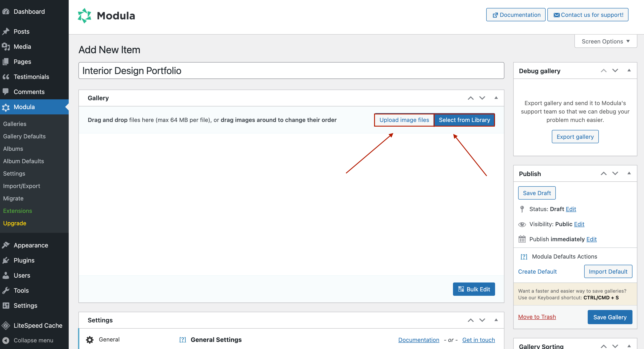Open Galleries menu item in Modula

14,123
